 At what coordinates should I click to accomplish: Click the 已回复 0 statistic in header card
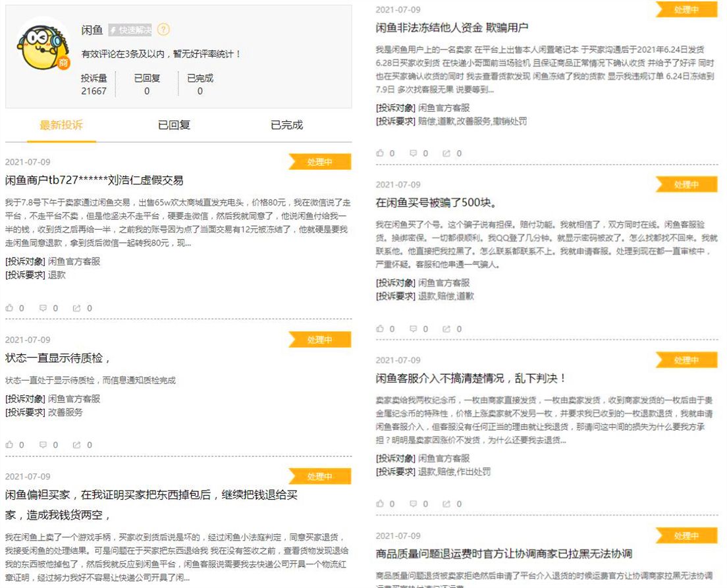147,84
